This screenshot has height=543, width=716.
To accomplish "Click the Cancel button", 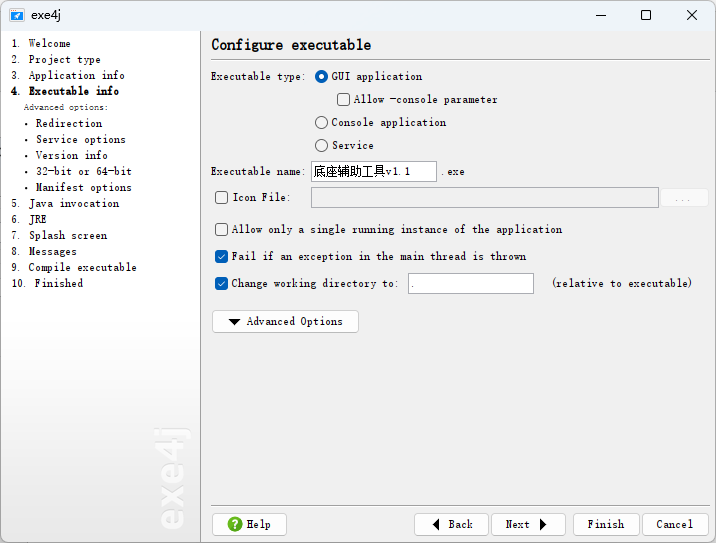I will click(675, 524).
